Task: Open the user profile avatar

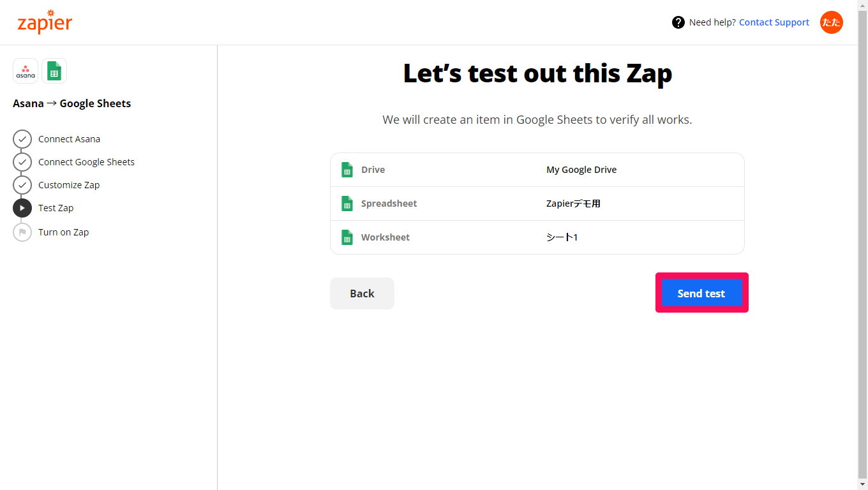Action: point(832,22)
